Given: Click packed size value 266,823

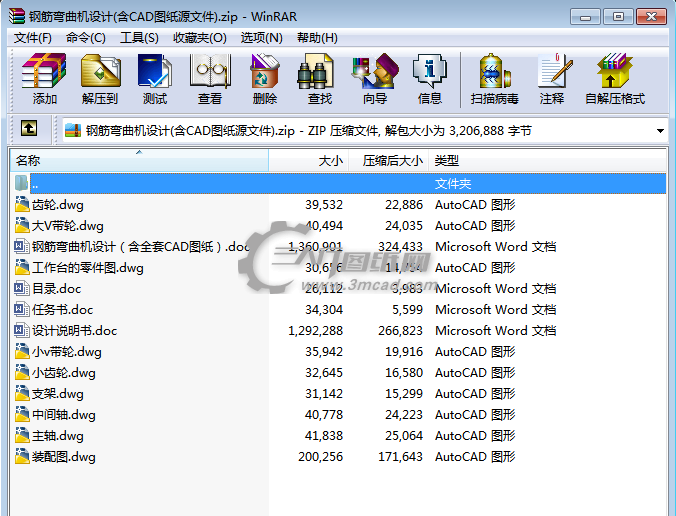Looking at the screenshot, I should (400, 331).
